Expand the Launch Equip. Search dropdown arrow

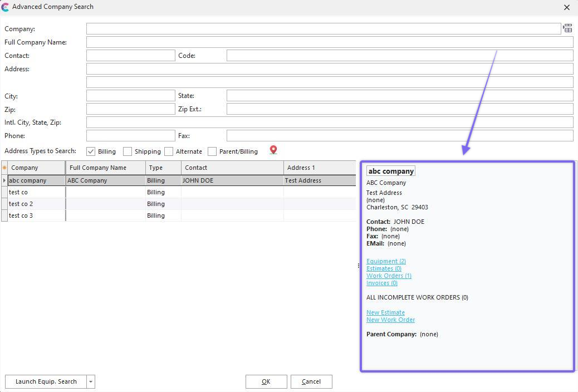coord(91,381)
